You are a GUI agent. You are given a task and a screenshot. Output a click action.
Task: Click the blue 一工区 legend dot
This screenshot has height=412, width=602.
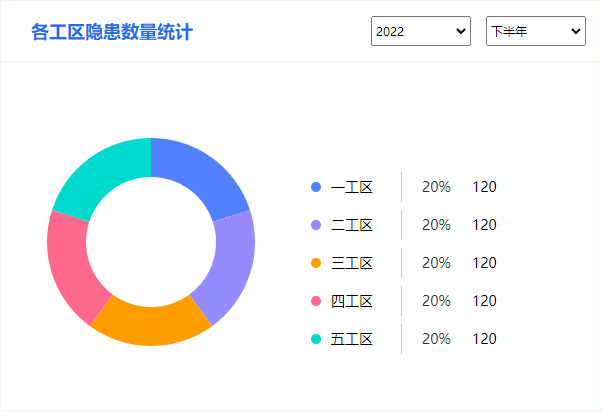316,187
